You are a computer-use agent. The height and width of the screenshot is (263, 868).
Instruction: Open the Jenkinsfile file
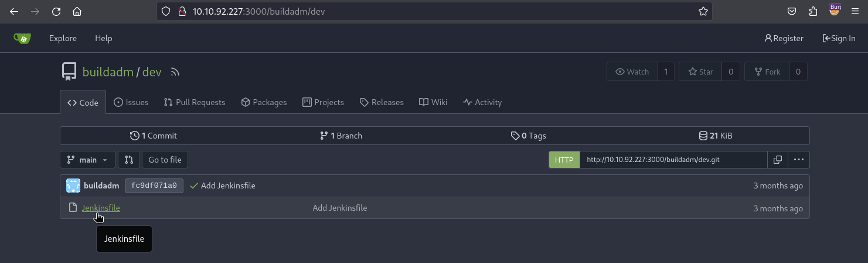tap(101, 208)
